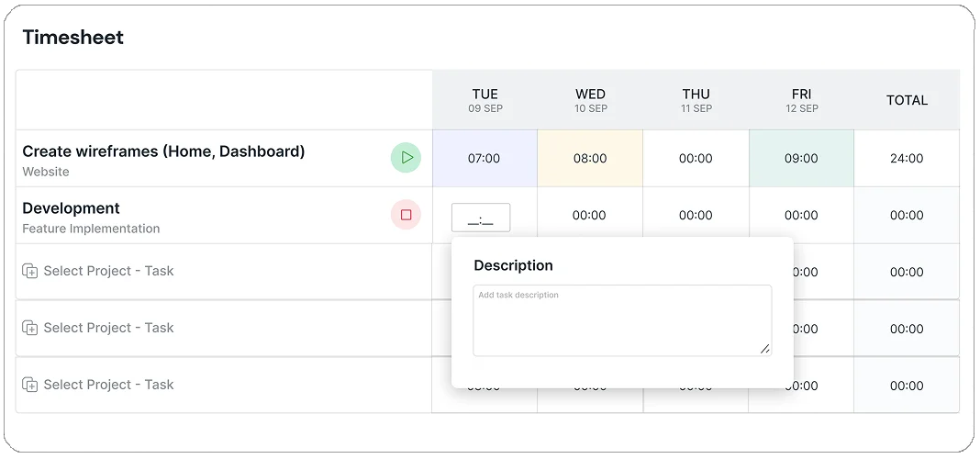This screenshot has width=980, height=459.
Task: Click the Development row total 00:00
Action: (907, 215)
